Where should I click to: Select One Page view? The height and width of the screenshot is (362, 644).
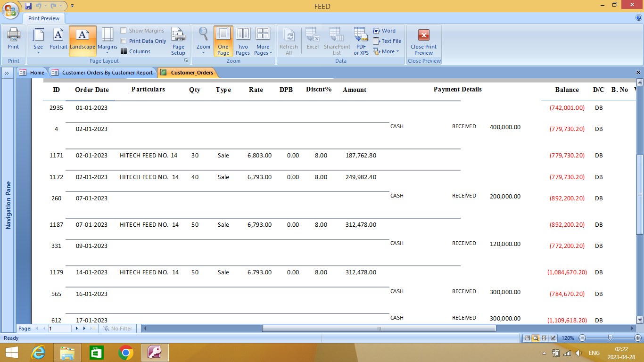point(223,41)
